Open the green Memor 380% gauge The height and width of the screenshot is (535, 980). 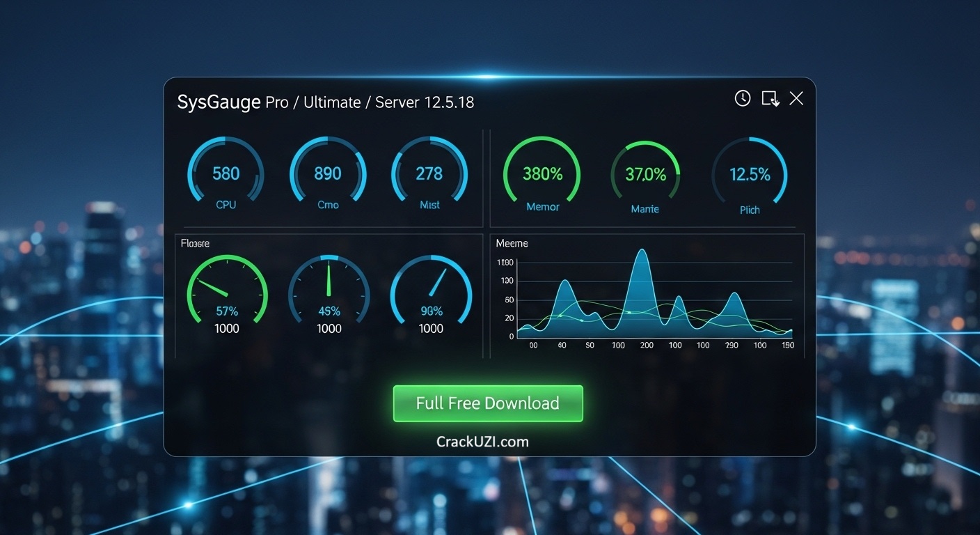pyautogui.click(x=542, y=174)
